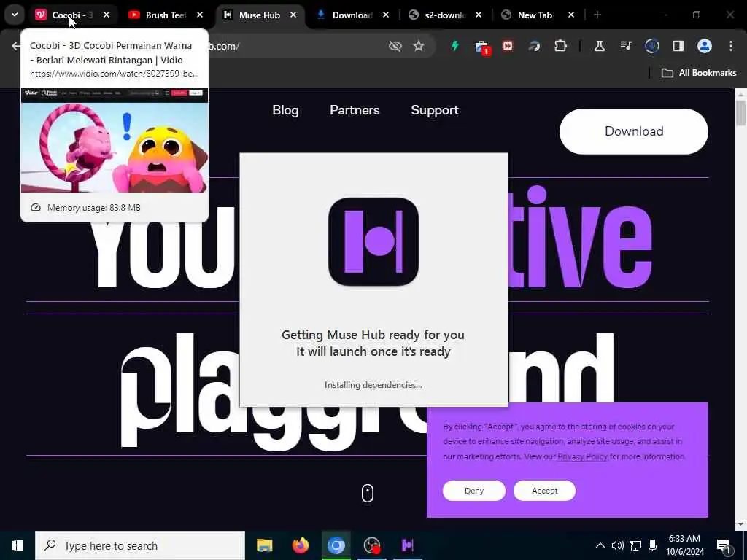Open Chrome from the taskbar
Screen dimensions: 747x560
[x=336, y=545]
